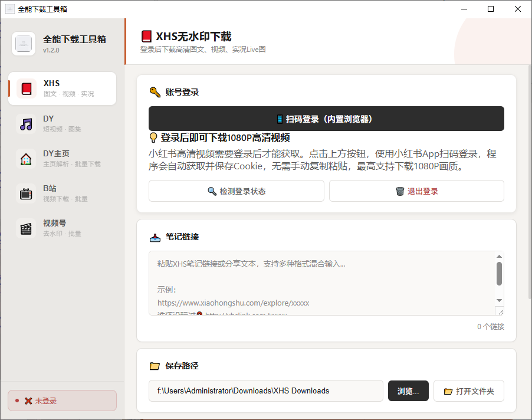Click the red 退出登录 button
532x420 pixels.
[x=416, y=191]
